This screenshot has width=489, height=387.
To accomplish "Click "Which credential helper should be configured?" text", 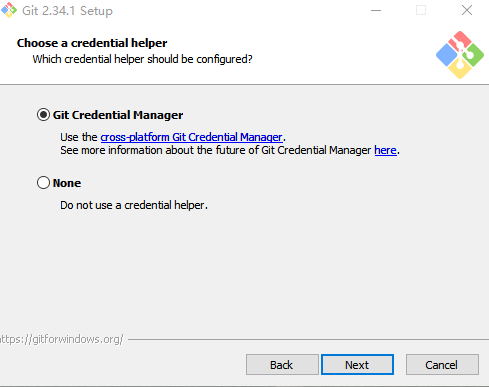I will click(142, 59).
